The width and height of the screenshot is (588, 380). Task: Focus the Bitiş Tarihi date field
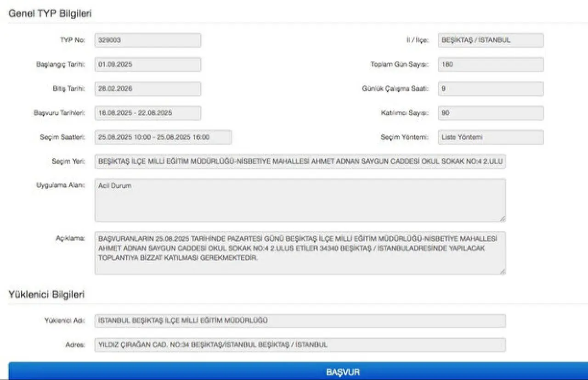click(x=147, y=89)
